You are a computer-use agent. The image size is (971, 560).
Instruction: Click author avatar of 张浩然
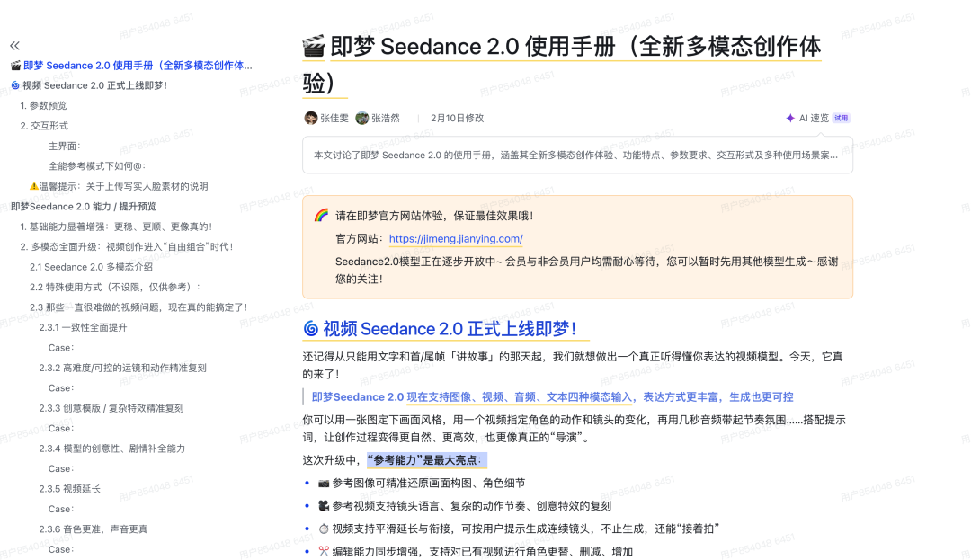point(362,118)
